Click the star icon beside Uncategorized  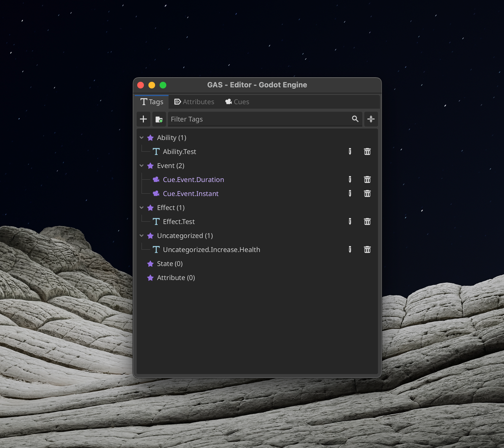pos(150,235)
